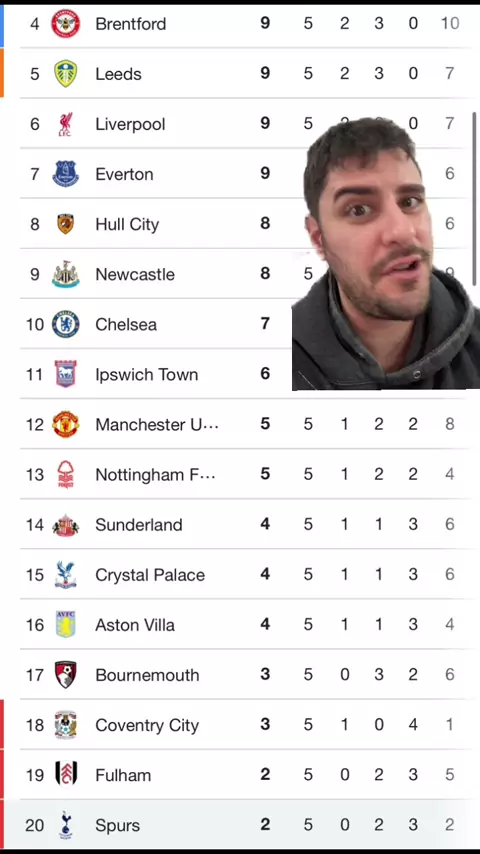Select the Aston Villa team name
This screenshot has height=854, width=480.
click(x=135, y=625)
